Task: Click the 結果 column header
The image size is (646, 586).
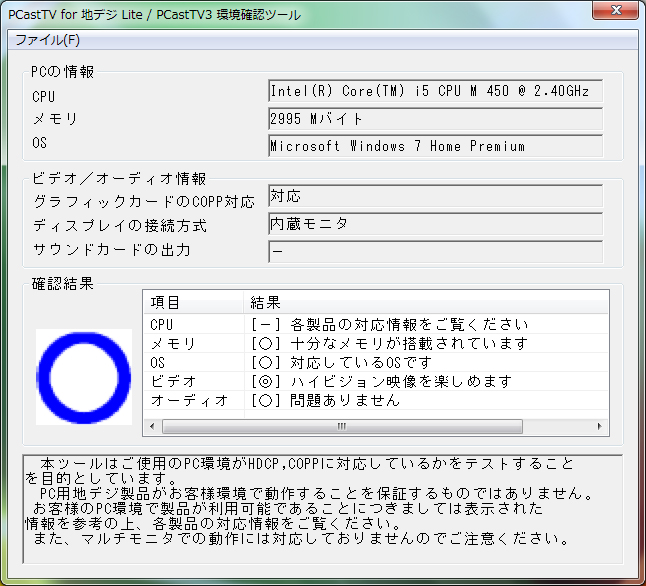Action: 426,302
